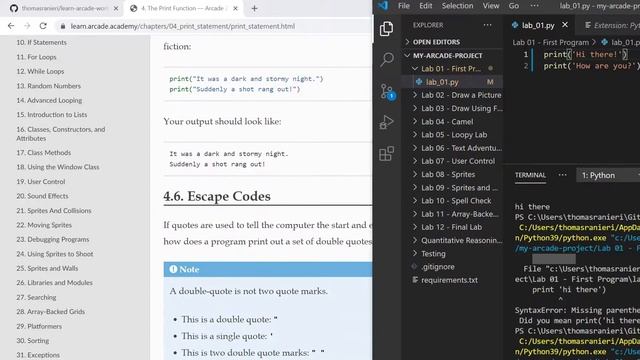Open chapter 15. Introduction to Lists link
Screen dimensions: 640x360
[x=51, y=115]
